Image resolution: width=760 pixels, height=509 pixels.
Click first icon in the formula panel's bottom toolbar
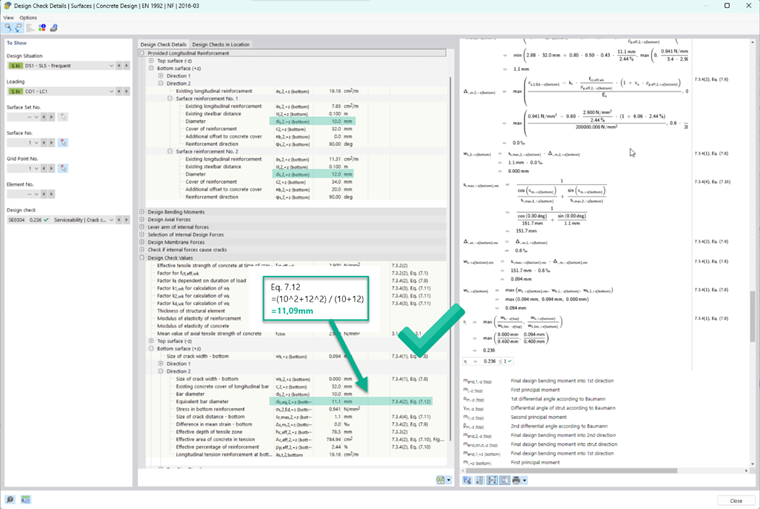(x=467, y=480)
